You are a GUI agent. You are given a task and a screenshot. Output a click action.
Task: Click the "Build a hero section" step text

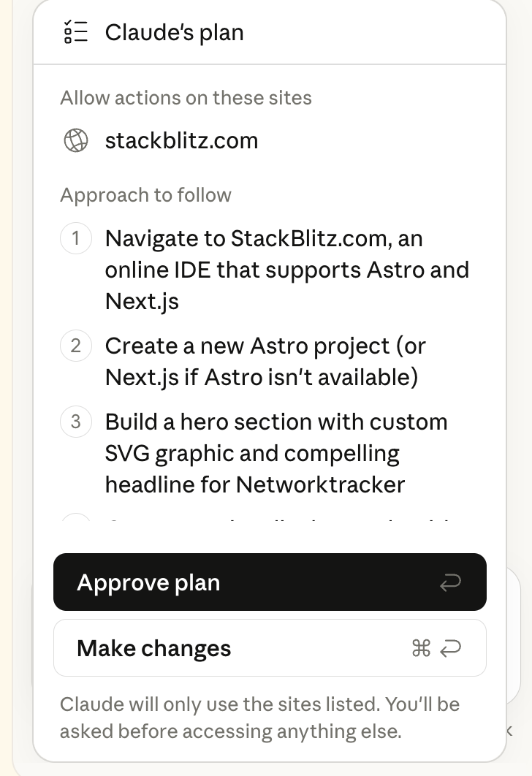pos(275,453)
